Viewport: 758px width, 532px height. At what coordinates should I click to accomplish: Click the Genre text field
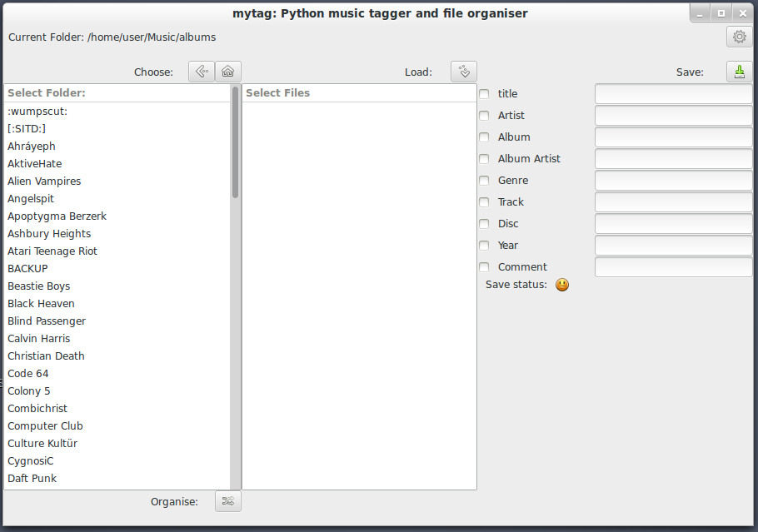(673, 180)
